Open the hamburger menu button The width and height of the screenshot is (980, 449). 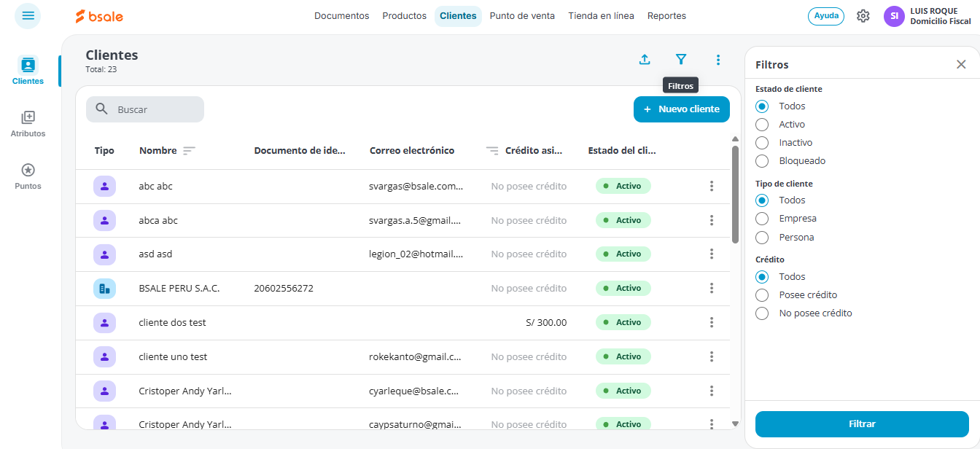pos(28,16)
